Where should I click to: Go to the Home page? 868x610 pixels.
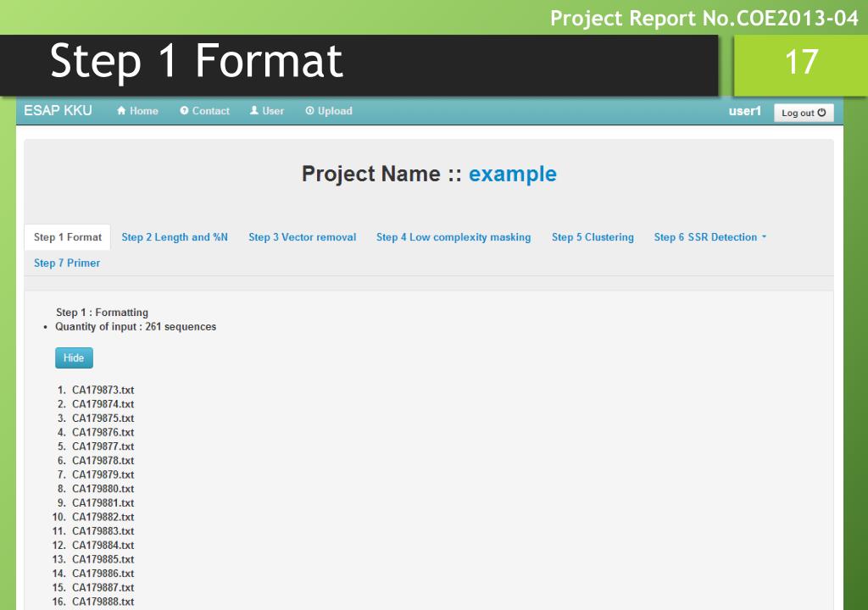(x=137, y=111)
